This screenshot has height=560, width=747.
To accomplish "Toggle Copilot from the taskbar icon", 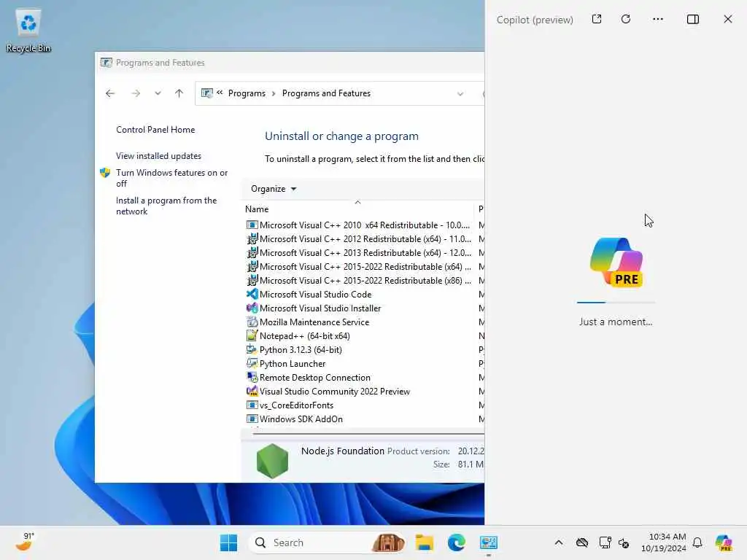I will click(x=724, y=542).
